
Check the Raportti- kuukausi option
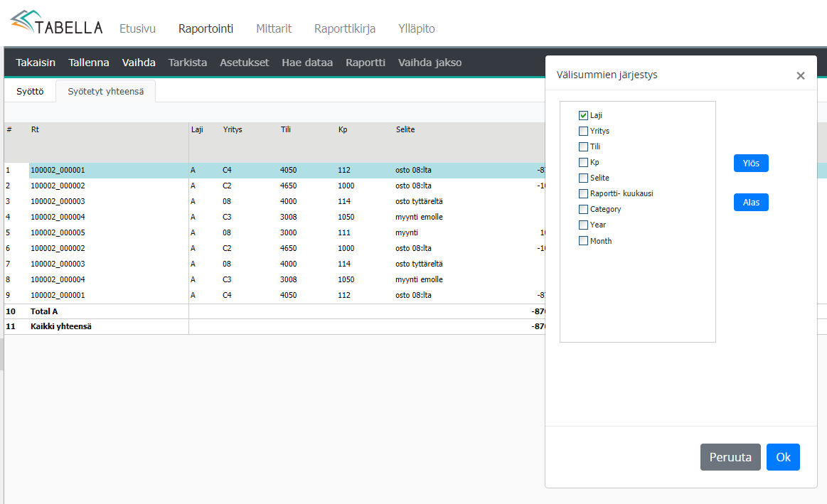coord(583,193)
